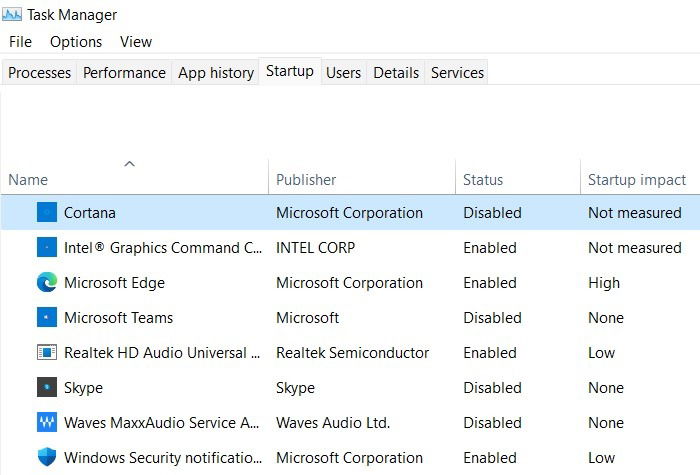Click the Microsoft Teams icon
The width and height of the screenshot is (700, 475).
pos(47,317)
